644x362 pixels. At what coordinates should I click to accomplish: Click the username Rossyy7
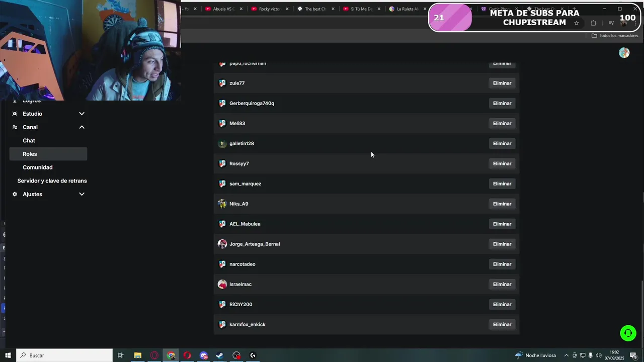click(x=239, y=163)
